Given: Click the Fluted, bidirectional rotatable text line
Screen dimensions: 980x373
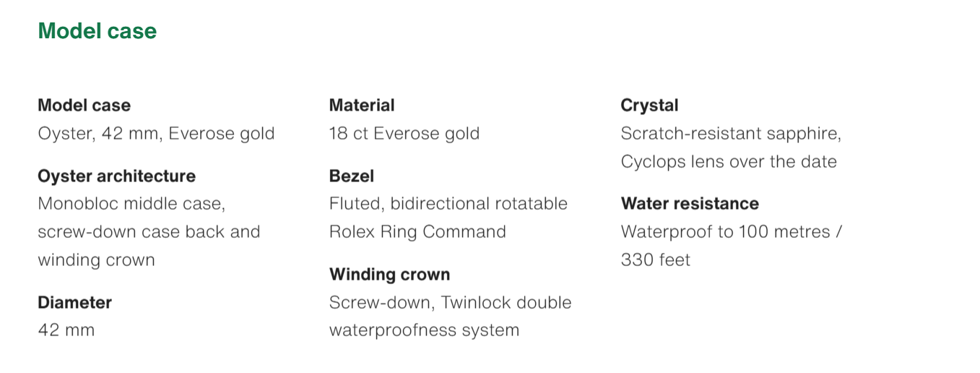Looking at the screenshot, I should coord(448,204).
